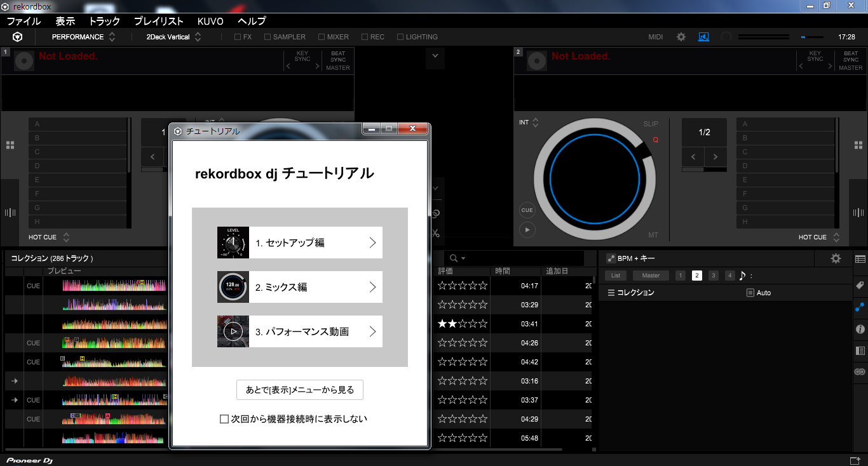The height and width of the screenshot is (466, 868).
Task: Click deck 2 loop size bar under 1/2
Action: coord(704,170)
